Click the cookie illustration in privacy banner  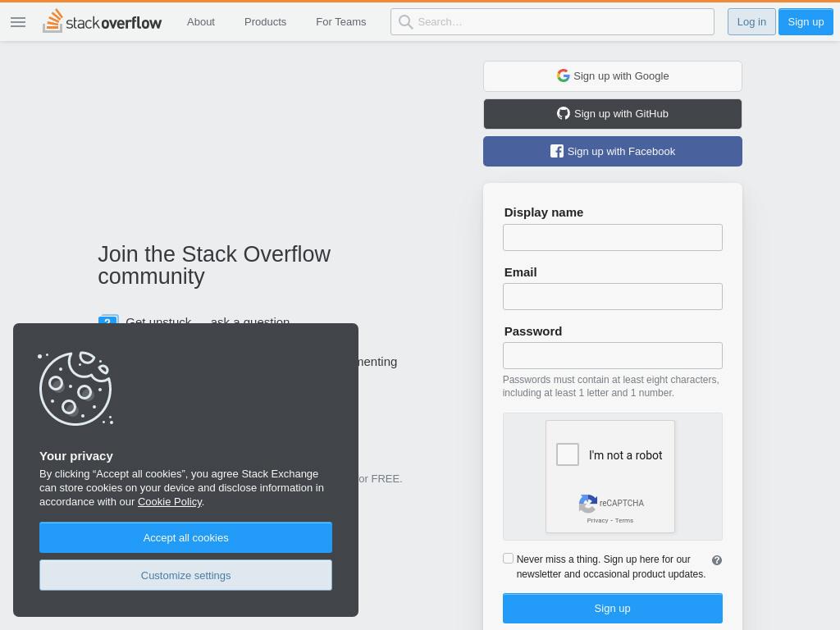point(75,388)
